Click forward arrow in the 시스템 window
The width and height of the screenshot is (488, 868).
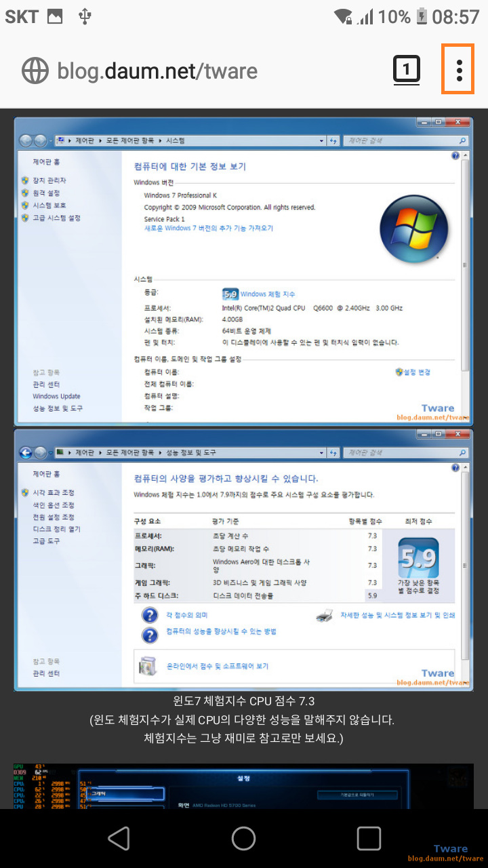coord(41,141)
